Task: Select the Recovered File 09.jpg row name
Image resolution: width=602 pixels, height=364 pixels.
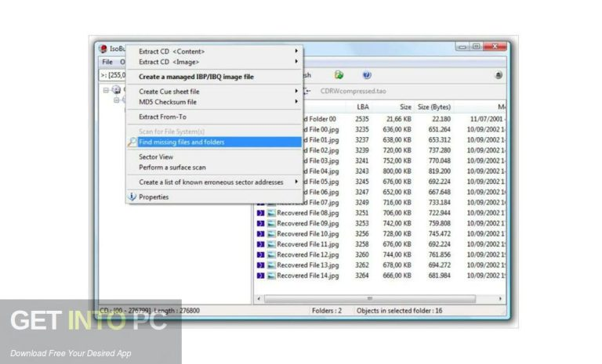Action: 308,223
